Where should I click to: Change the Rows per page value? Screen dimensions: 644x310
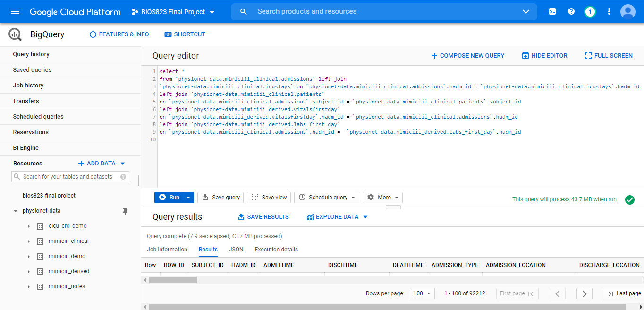pos(422,293)
